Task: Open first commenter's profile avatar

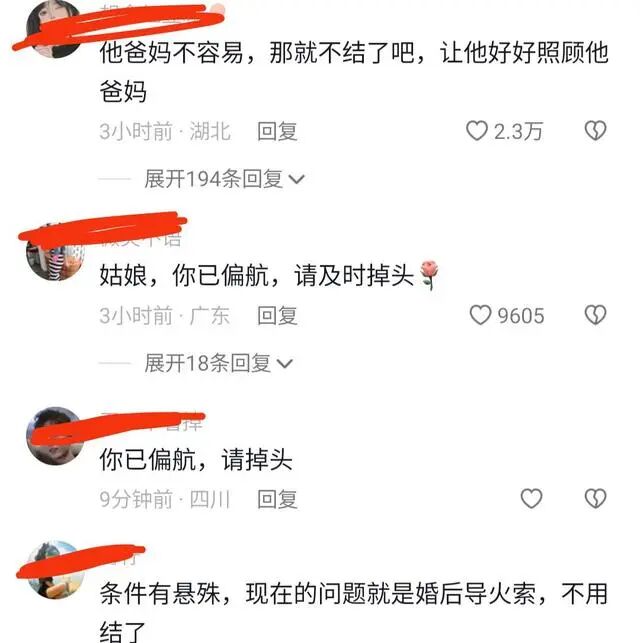Action: coord(55,29)
